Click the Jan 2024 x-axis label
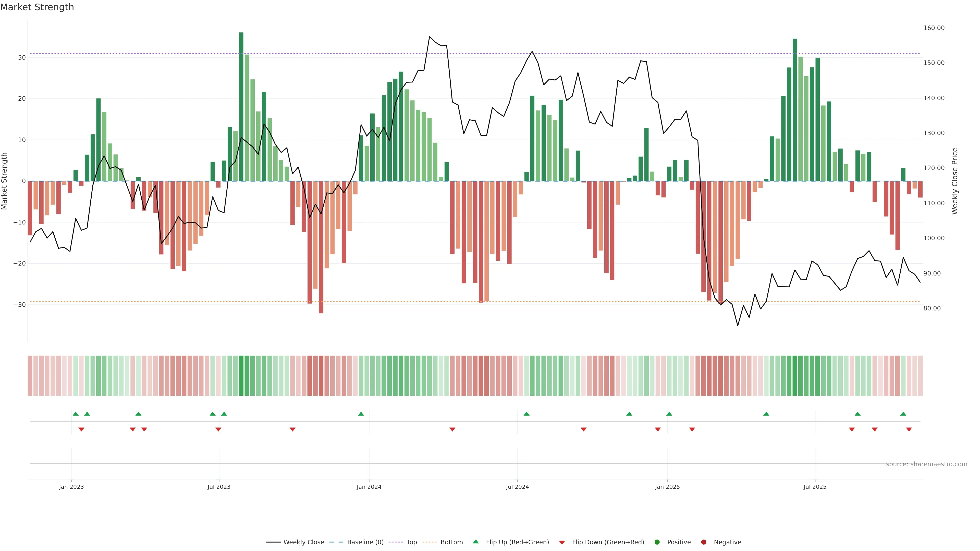Image resolution: width=980 pixels, height=551 pixels. (x=369, y=487)
